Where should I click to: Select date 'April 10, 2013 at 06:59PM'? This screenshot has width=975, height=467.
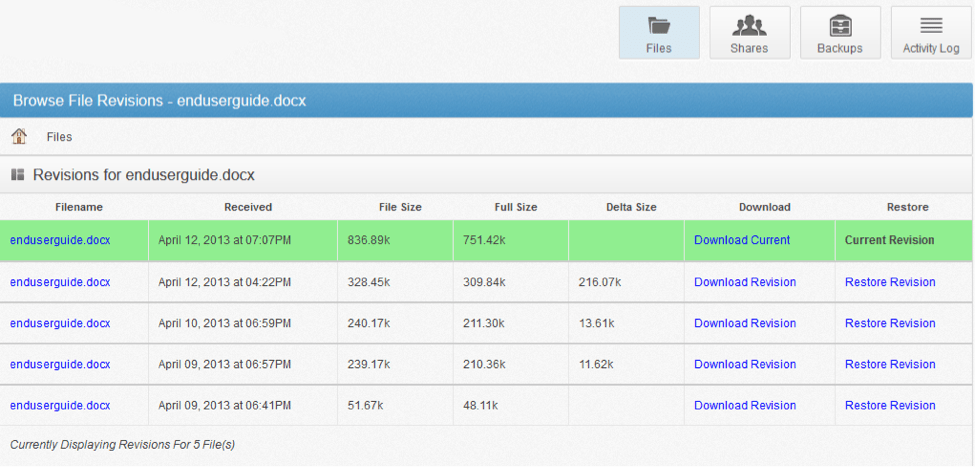(x=224, y=323)
